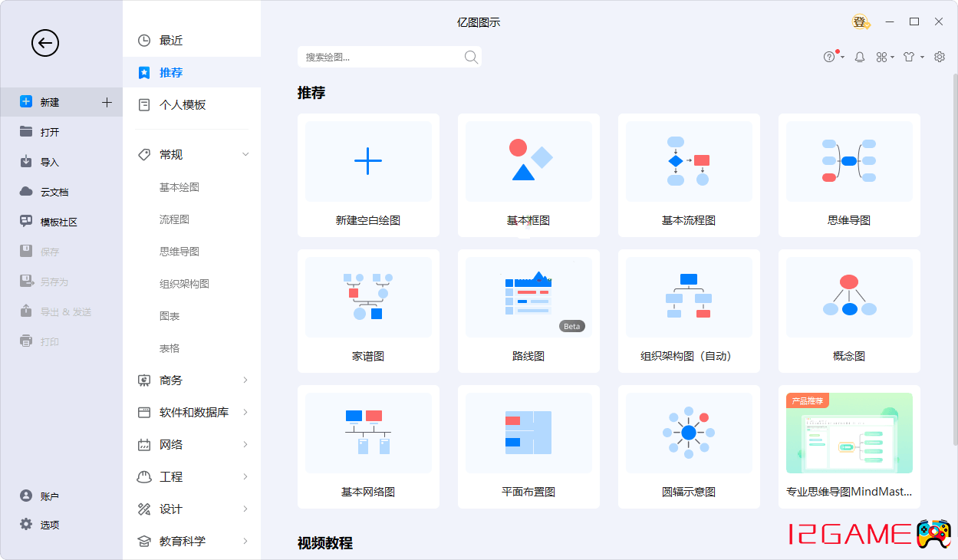The image size is (958, 560).
Task: Select 组织架构图 under 常规
Action: coord(184,284)
